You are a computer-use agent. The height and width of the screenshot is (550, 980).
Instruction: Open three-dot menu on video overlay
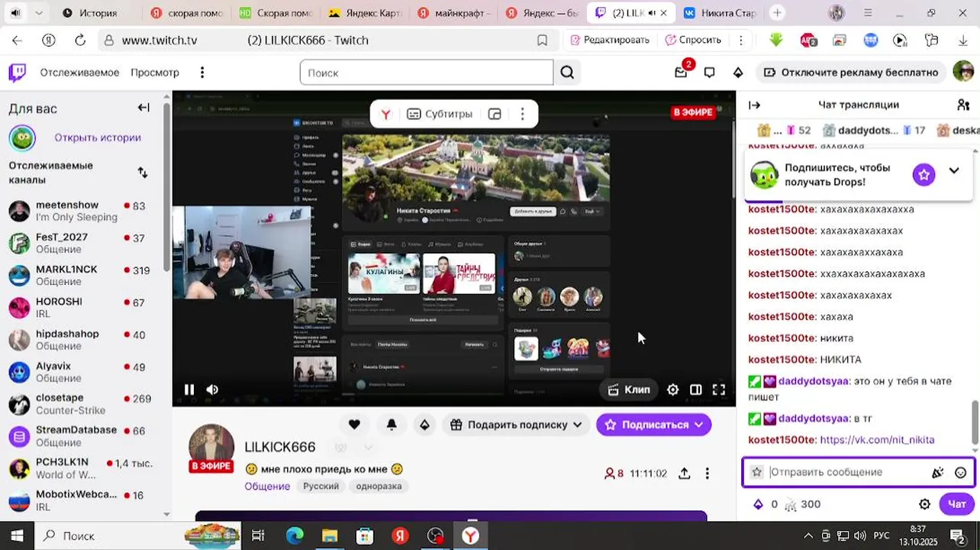pyautogui.click(x=522, y=114)
